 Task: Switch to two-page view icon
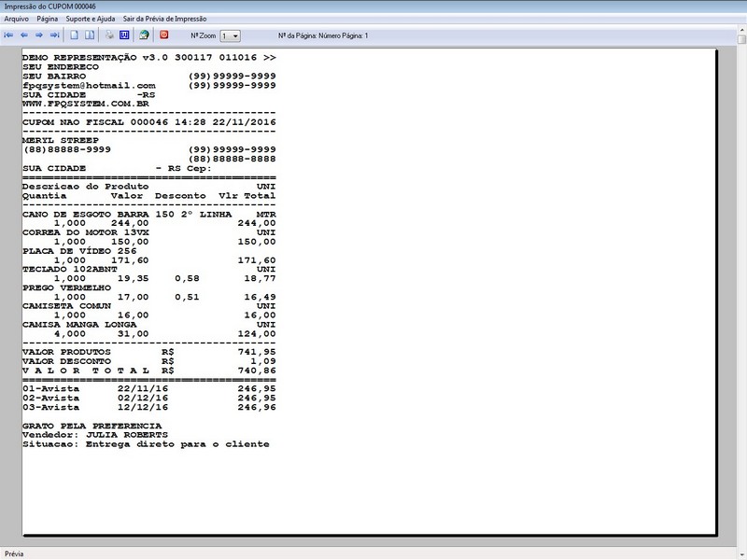[x=90, y=35]
